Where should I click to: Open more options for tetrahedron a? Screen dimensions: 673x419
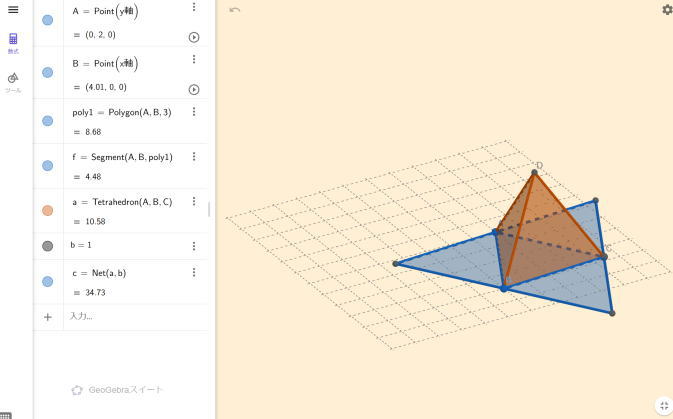coord(194,201)
